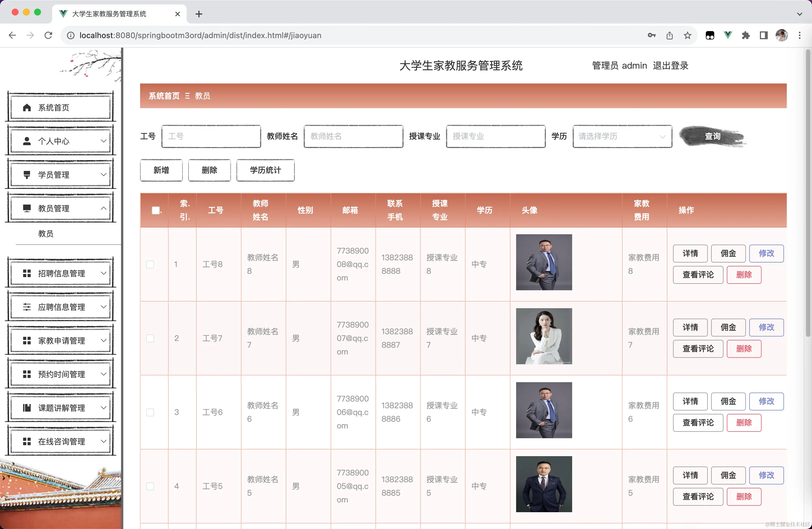This screenshot has height=529, width=812.
Task: Click the home icon beside 系统首页
Action: click(x=27, y=108)
